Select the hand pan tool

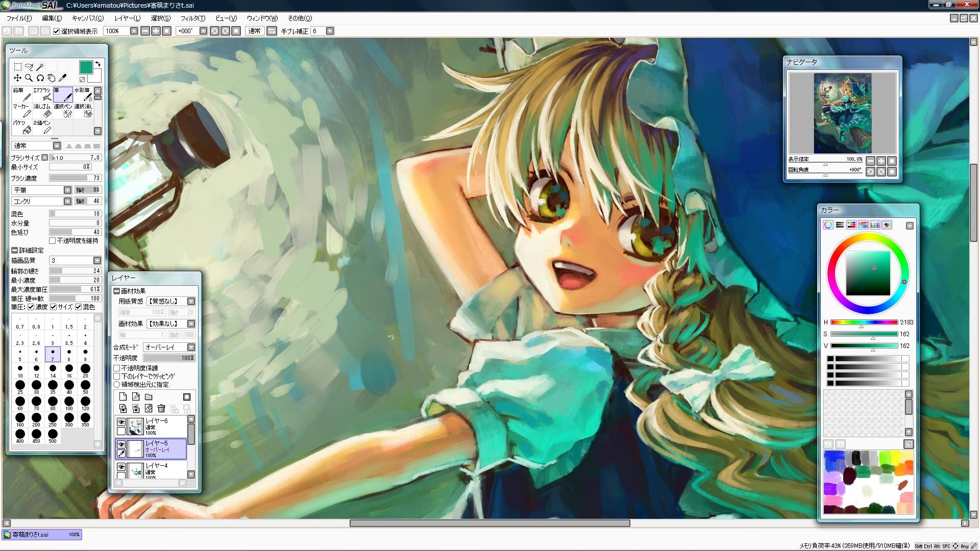click(51, 78)
